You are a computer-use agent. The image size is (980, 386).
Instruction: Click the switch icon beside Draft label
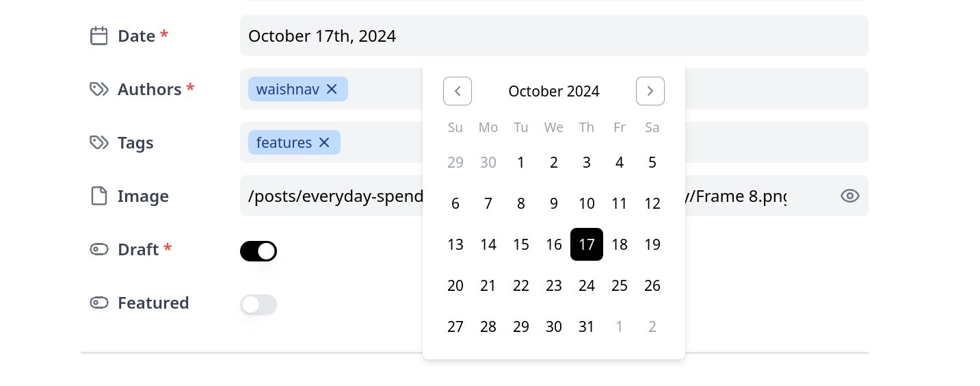pos(99,249)
